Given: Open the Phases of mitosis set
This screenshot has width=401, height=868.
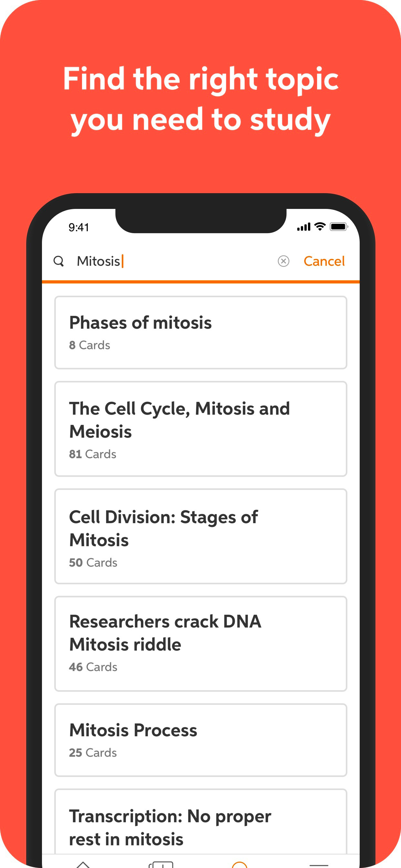Looking at the screenshot, I should [x=200, y=333].
